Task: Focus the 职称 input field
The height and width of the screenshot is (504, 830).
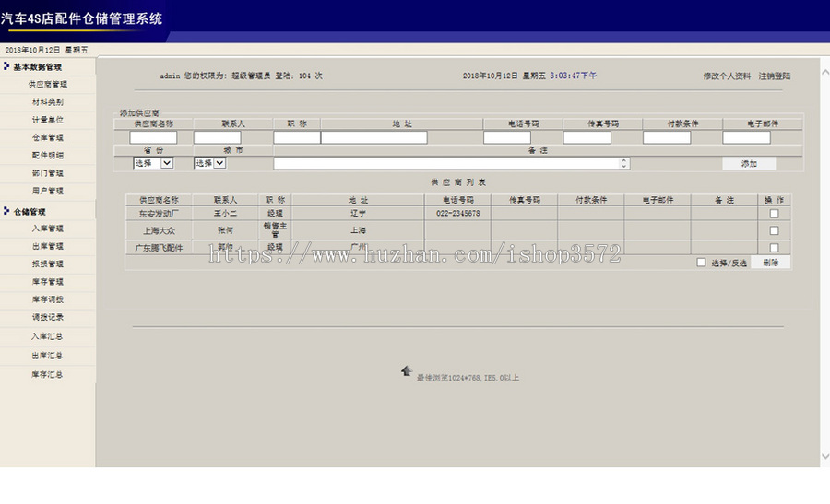Action: (x=296, y=137)
